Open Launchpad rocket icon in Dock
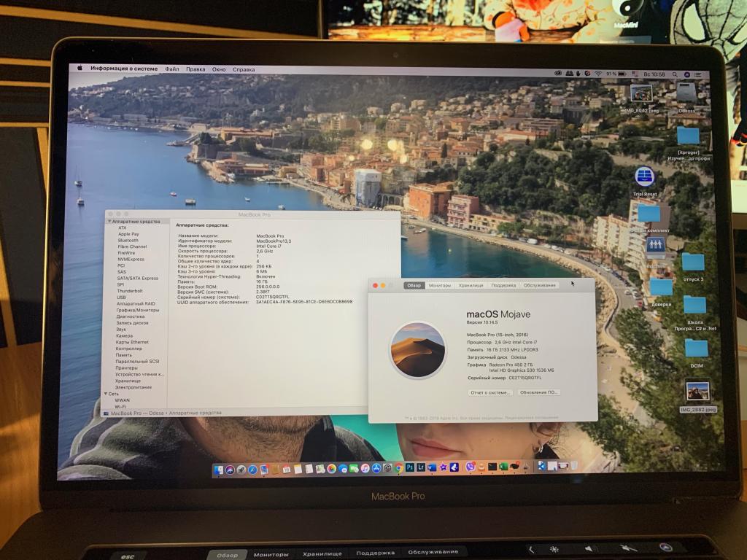The image size is (747, 560). 241,470
